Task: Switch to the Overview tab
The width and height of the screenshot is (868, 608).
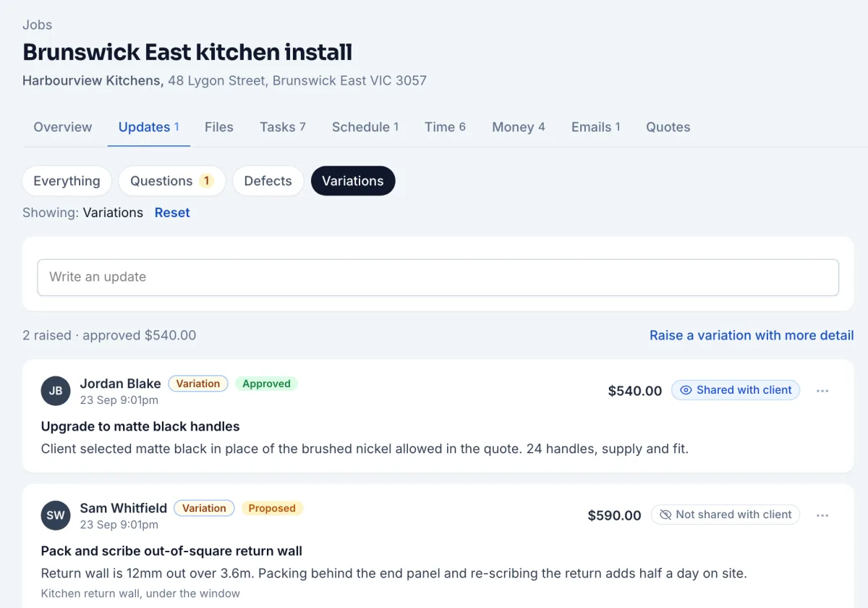Action: tap(63, 127)
